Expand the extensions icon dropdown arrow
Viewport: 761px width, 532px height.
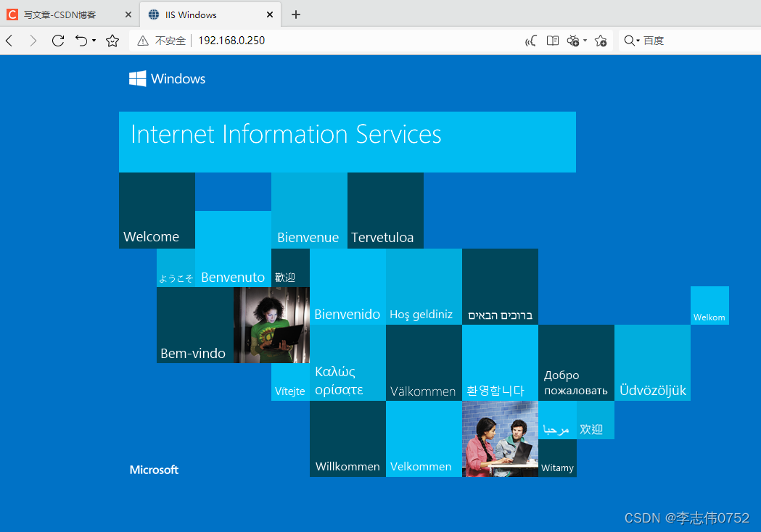click(x=585, y=41)
